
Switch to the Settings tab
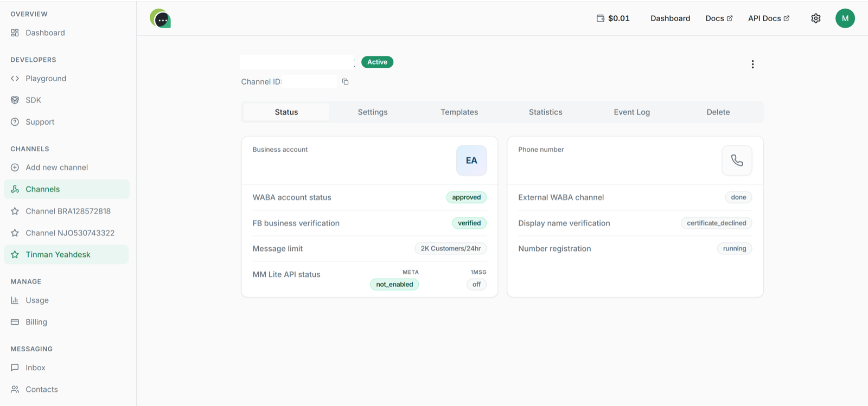click(373, 112)
